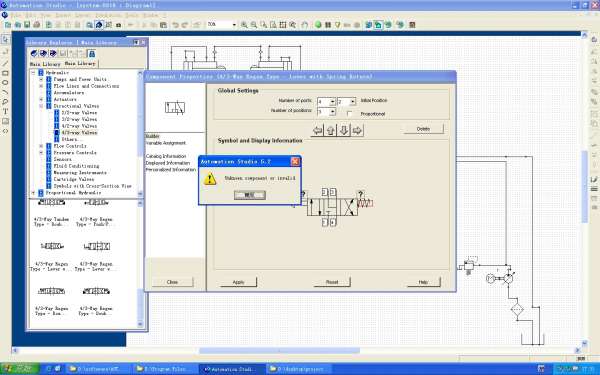600x375 pixels.
Task: Expand Flow Lines and Connections node
Action: tap(41, 86)
